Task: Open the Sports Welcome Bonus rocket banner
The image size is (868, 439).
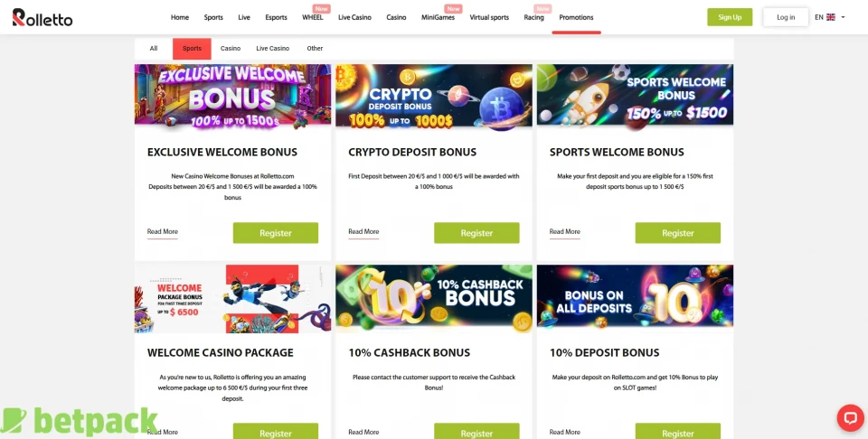Action: pyautogui.click(x=635, y=98)
